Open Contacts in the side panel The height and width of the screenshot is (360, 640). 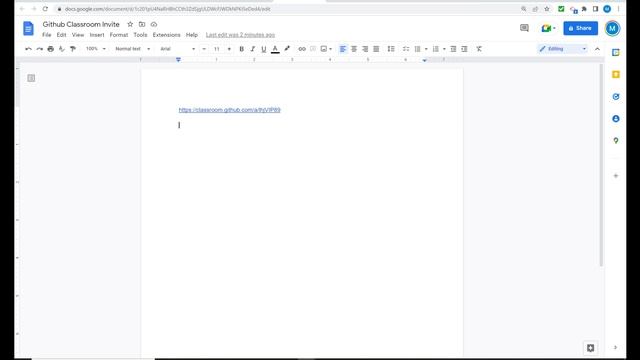pos(616,118)
